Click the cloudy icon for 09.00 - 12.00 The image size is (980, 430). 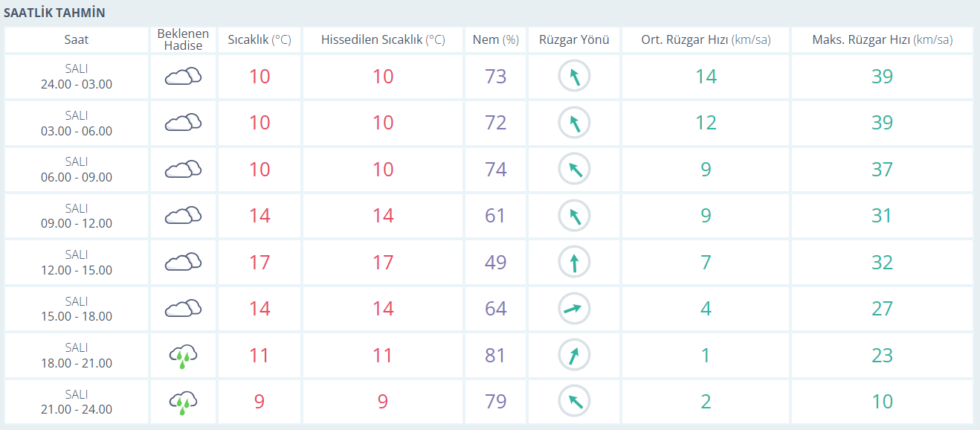pos(183,216)
